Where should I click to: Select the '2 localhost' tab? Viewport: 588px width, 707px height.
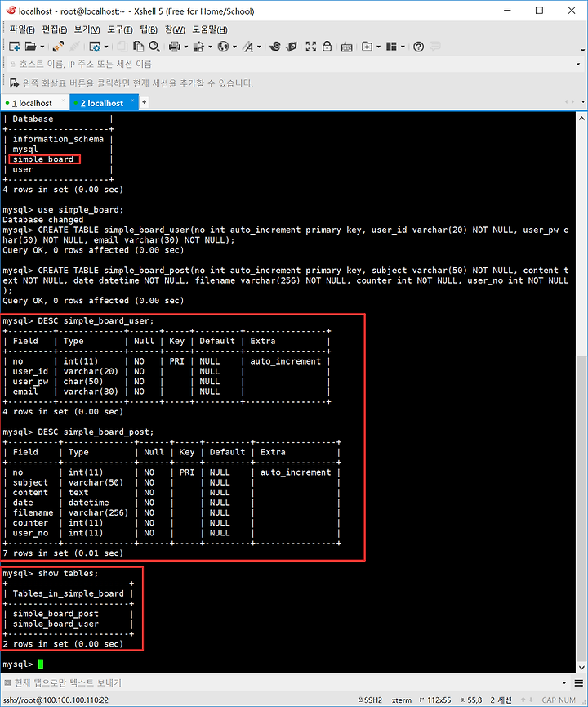tap(102, 103)
